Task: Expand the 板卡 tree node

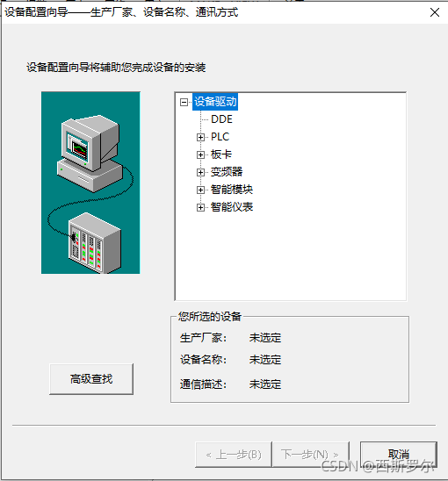Action: click(200, 154)
